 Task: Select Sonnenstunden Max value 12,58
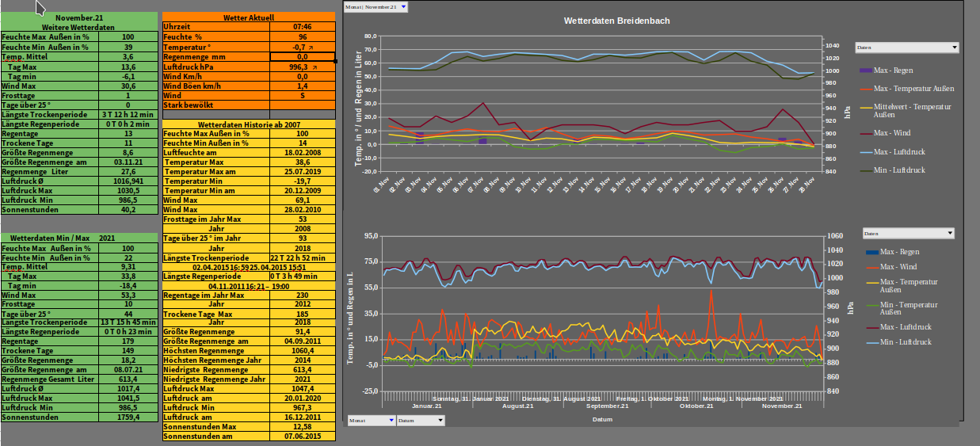click(303, 426)
